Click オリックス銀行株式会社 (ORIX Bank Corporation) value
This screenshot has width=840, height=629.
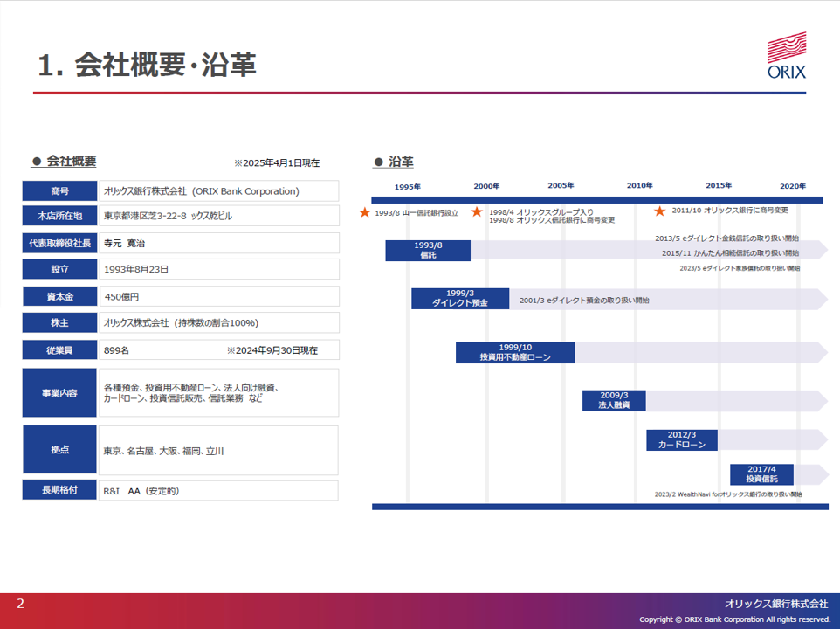tap(202, 191)
